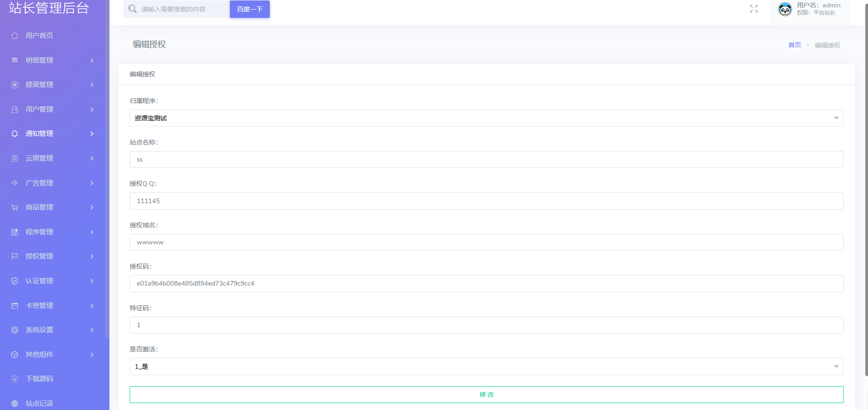
Task: Click the 用户名: admin text
Action: coord(819,5)
